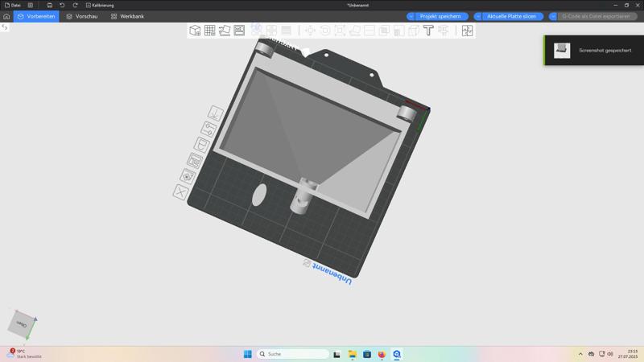This screenshot has width=644, height=362.
Task: Click the menu list icon beside Datei
Action: [x=31, y=6]
